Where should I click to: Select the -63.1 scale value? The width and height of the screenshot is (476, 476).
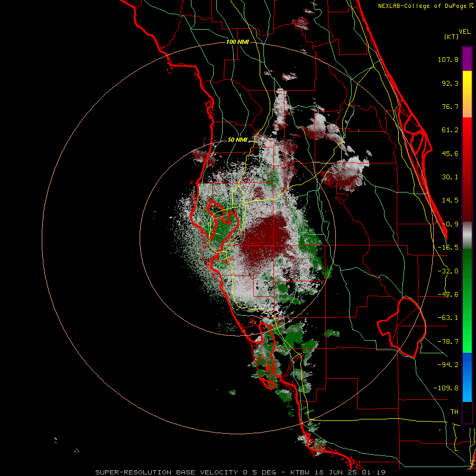click(x=448, y=318)
